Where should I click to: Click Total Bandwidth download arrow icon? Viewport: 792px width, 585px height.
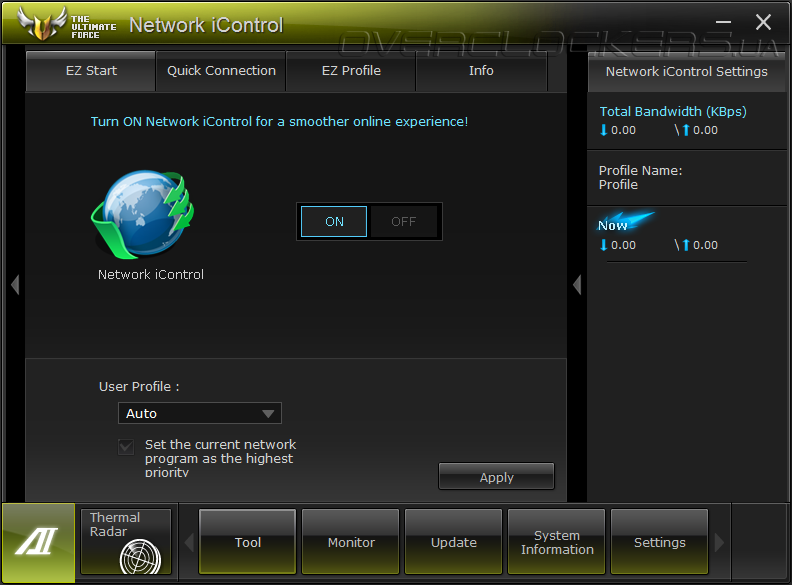point(603,130)
